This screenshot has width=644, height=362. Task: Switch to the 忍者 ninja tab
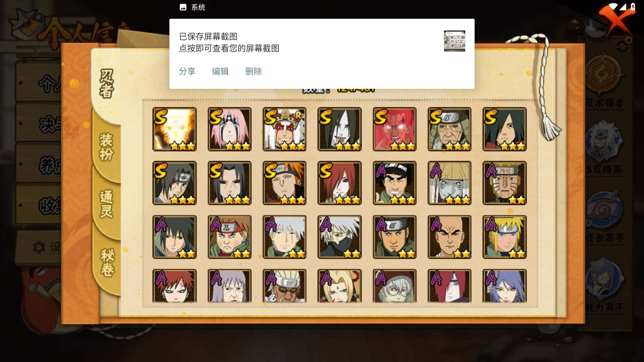pyautogui.click(x=107, y=84)
